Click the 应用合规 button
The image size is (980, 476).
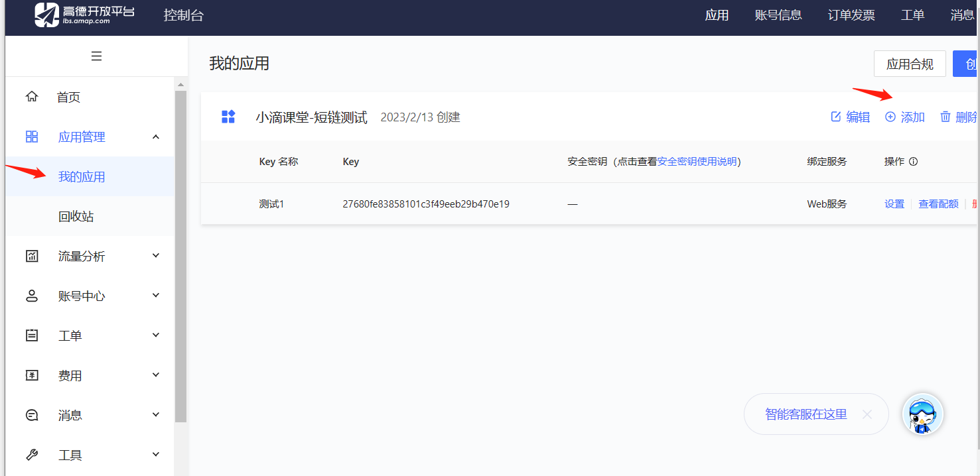tap(909, 63)
